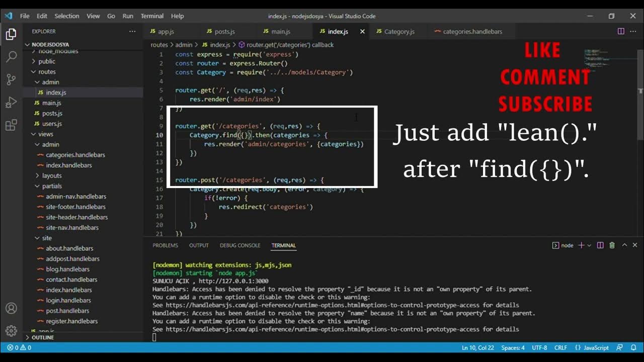Switch to the posts.js editor tab
Screen dimensions: 644x362
228,31
